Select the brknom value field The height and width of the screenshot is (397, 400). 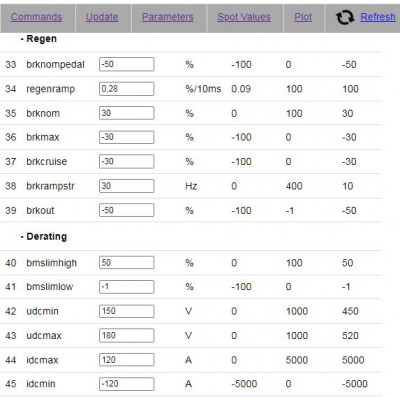(x=127, y=113)
